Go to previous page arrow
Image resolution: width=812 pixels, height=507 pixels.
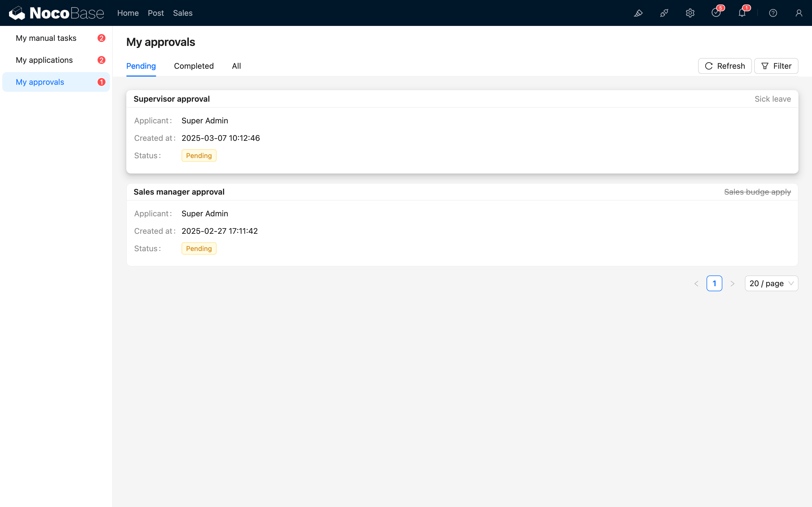click(696, 284)
